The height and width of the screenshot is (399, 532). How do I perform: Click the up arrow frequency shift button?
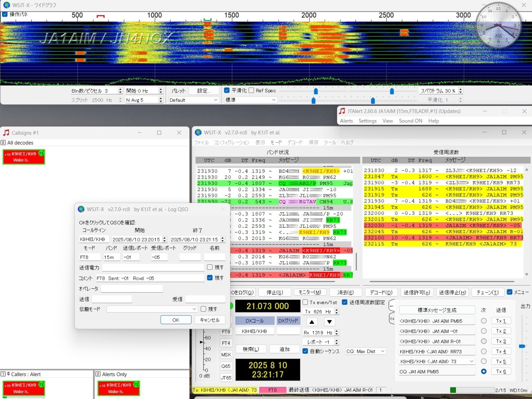click(312, 322)
